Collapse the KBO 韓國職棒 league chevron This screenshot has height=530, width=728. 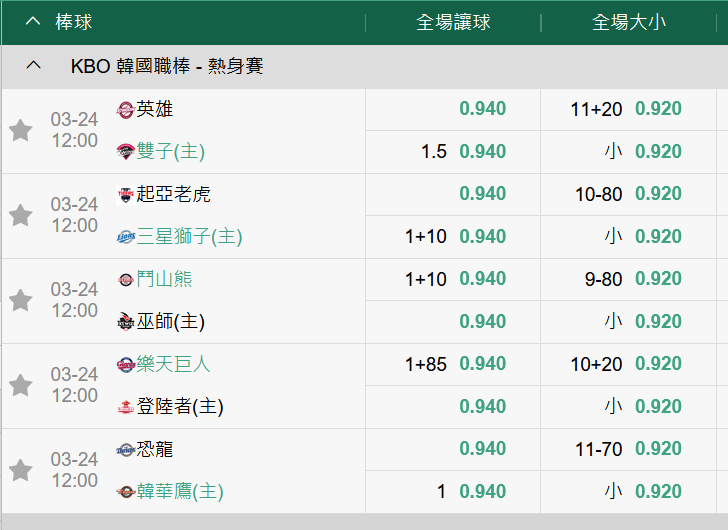click(x=33, y=66)
